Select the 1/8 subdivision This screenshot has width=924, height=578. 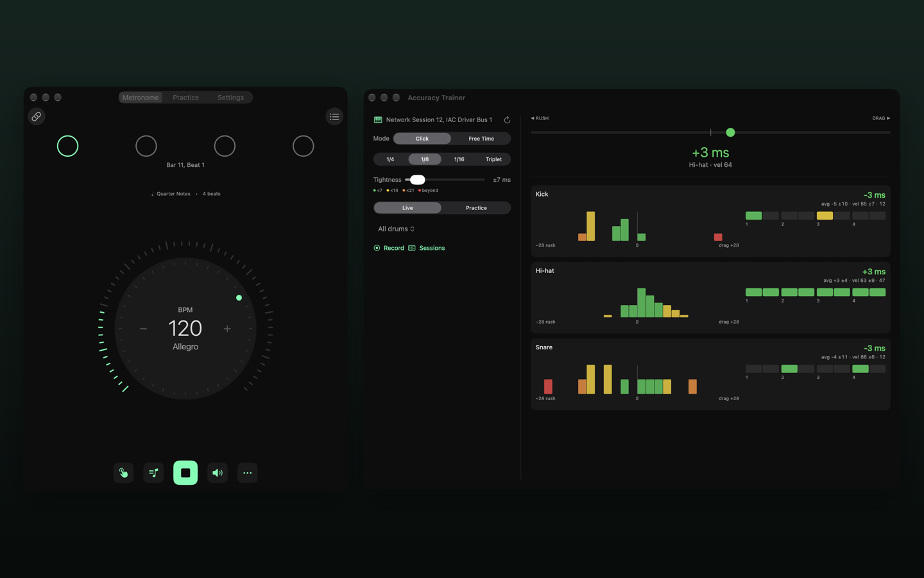click(425, 159)
